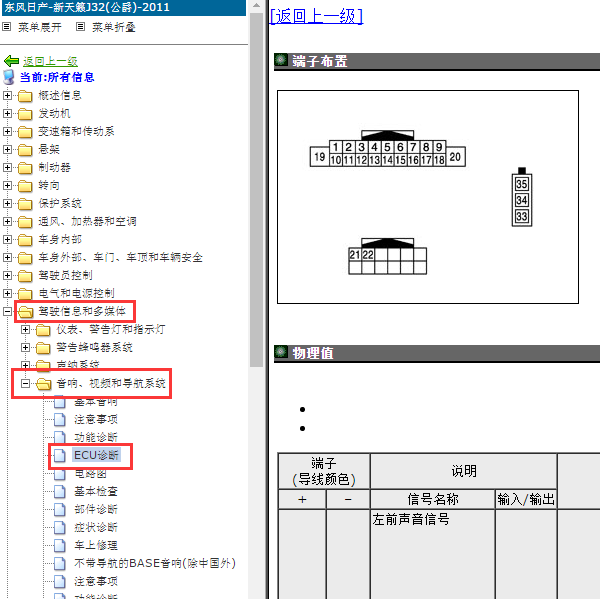The image size is (600, 599).
Task: Open the [返回上一级] link atop the content pane
Action: tap(316, 16)
